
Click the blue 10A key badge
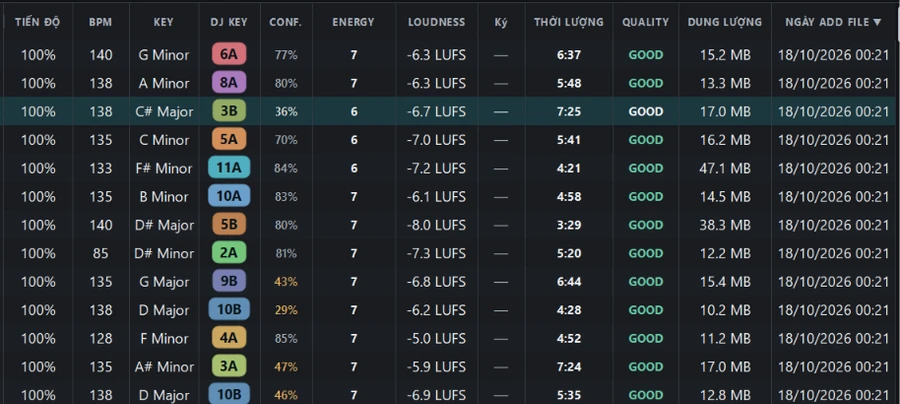(229, 196)
